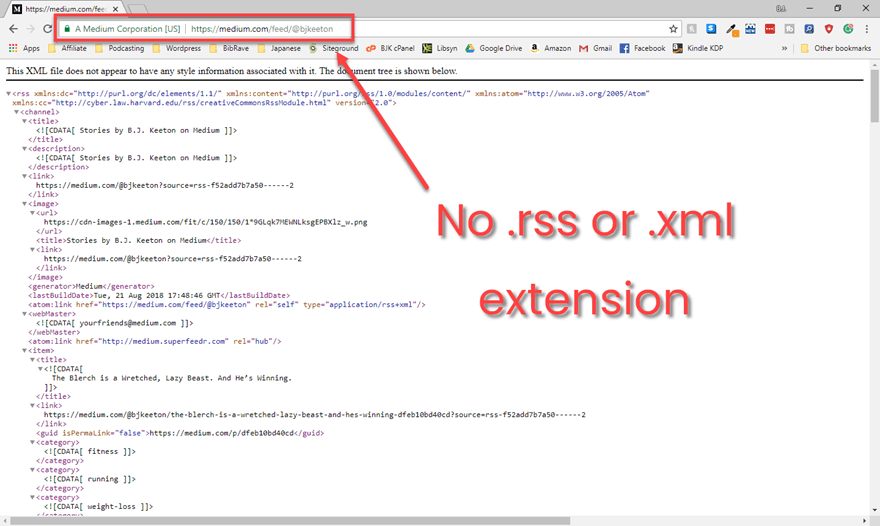Click the cdn-images-1.medium.com URL text
Viewport: 880px width, 526px height.
[205, 222]
